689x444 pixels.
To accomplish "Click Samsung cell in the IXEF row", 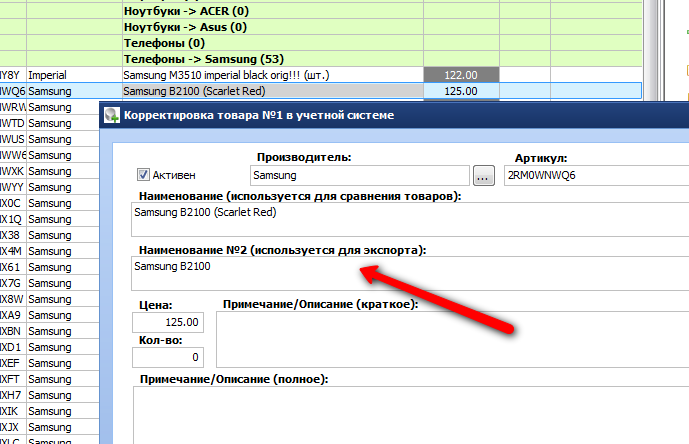I will (63, 363).
